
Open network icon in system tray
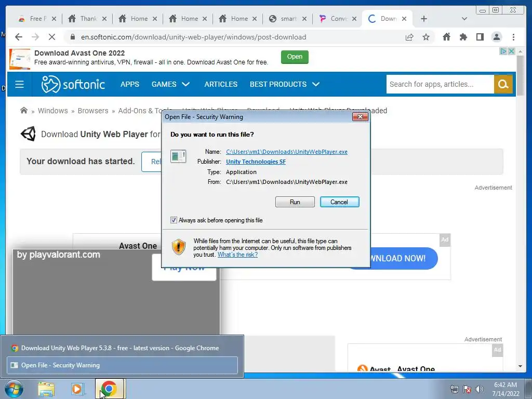pyautogui.click(x=454, y=389)
